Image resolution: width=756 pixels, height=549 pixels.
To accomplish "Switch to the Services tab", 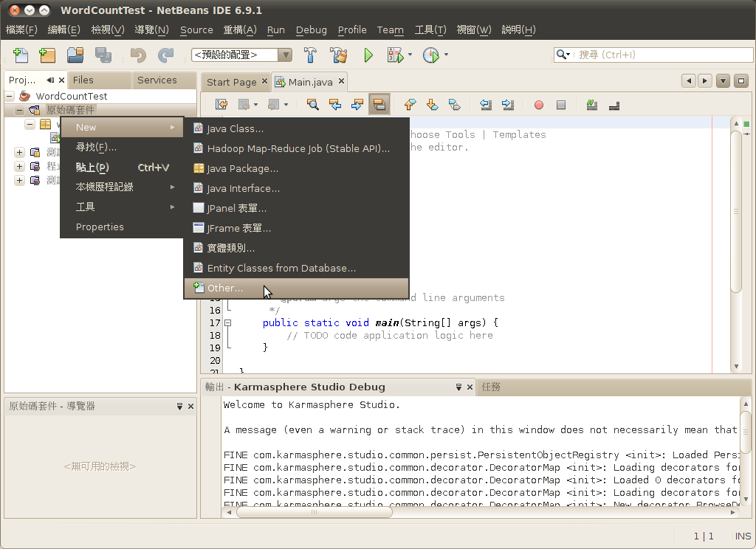I will coord(163,80).
